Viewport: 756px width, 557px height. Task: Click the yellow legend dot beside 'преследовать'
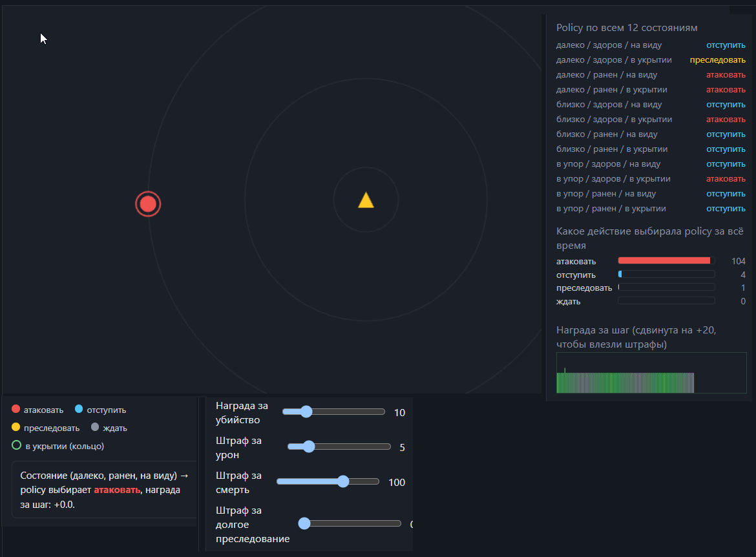pyautogui.click(x=16, y=426)
